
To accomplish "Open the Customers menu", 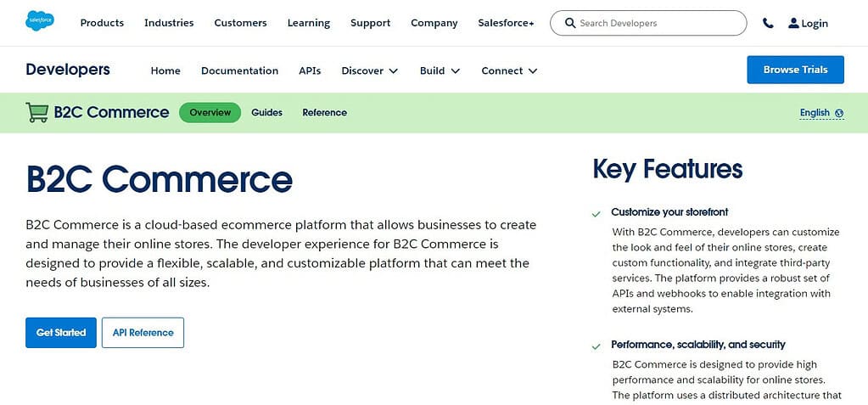I will click(240, 23).
